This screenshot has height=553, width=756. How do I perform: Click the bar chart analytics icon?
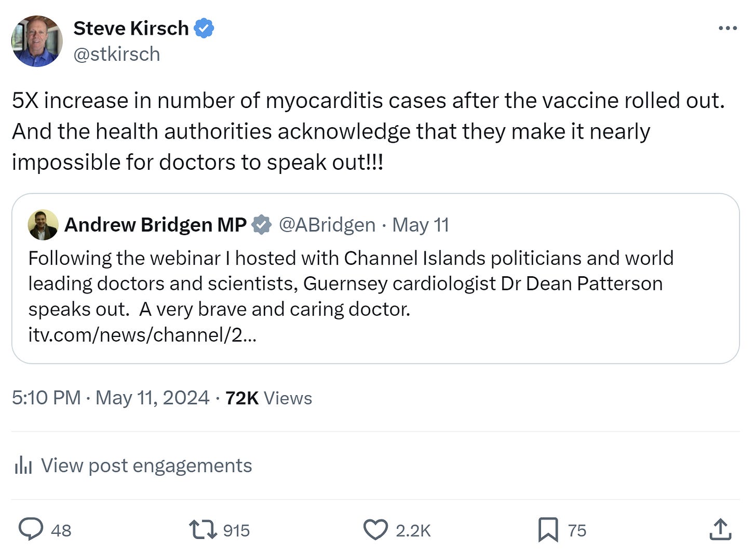[23, 465]
